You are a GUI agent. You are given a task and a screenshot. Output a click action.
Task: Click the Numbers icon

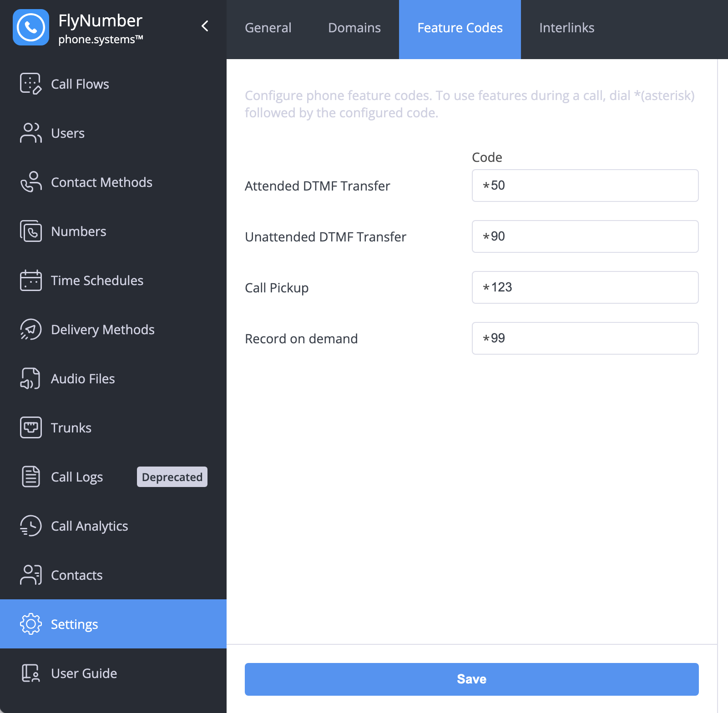point(31,231)
